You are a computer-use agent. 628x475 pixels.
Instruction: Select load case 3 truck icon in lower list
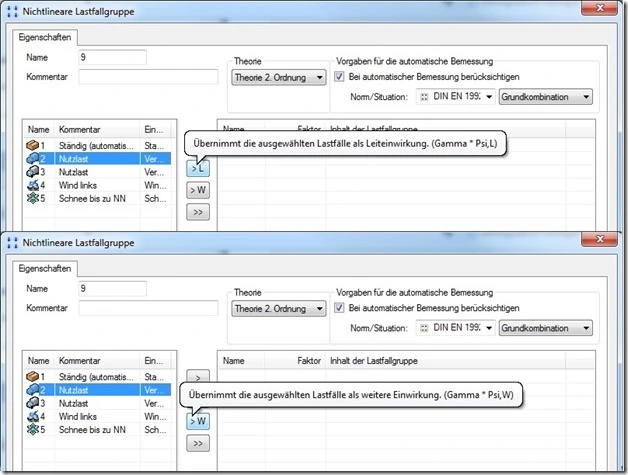pos(32,403)
